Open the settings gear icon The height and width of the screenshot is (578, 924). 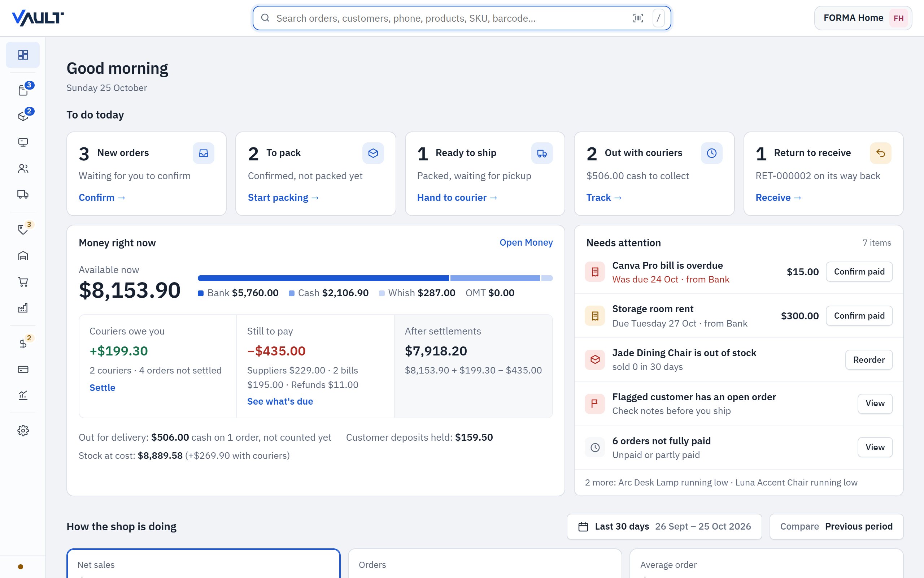23,431
